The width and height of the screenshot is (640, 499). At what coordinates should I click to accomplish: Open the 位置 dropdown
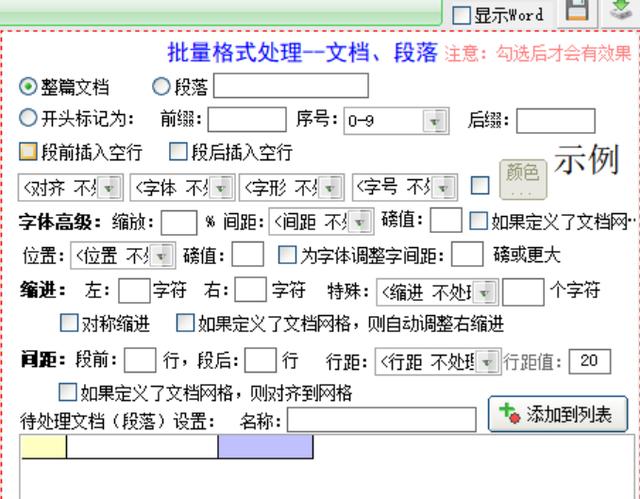[123, 255]
